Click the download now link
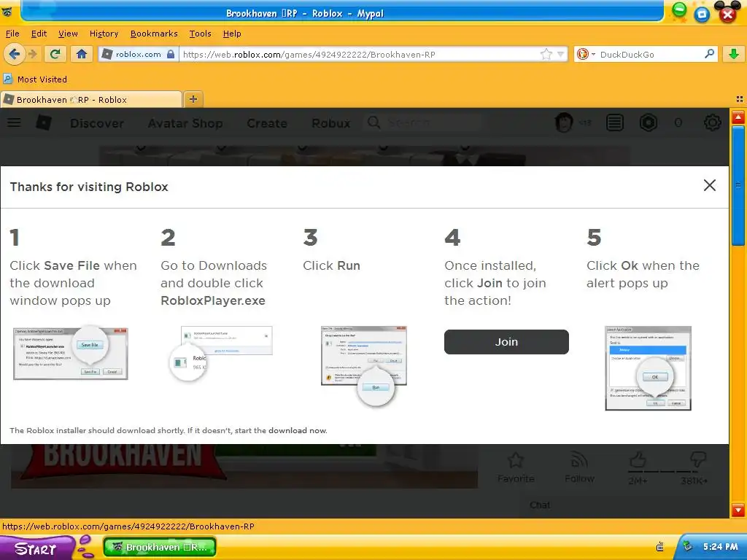 tap(298, 430)
